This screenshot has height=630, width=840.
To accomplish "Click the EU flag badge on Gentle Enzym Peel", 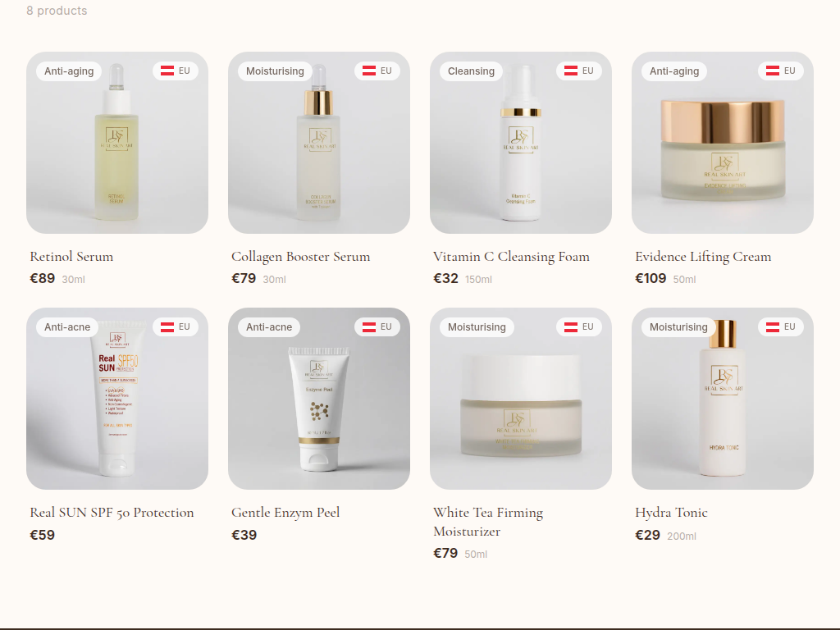I will click(x=377, y=326).
